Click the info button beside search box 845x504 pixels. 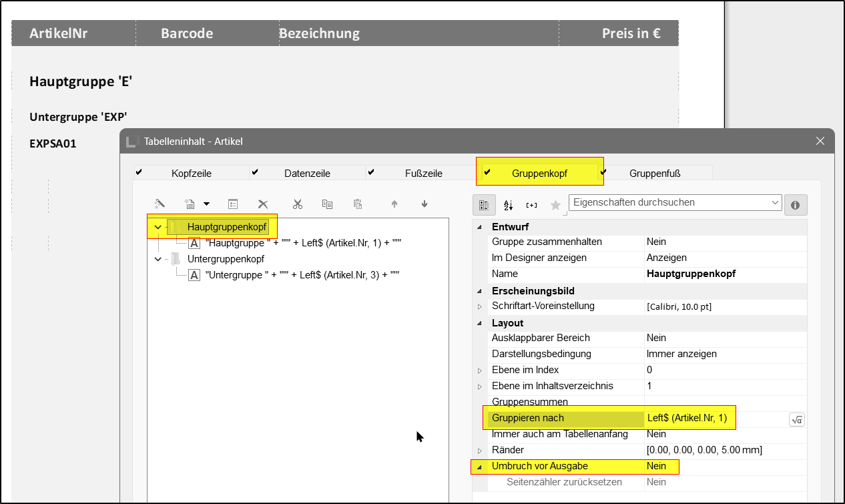(796, 205)
